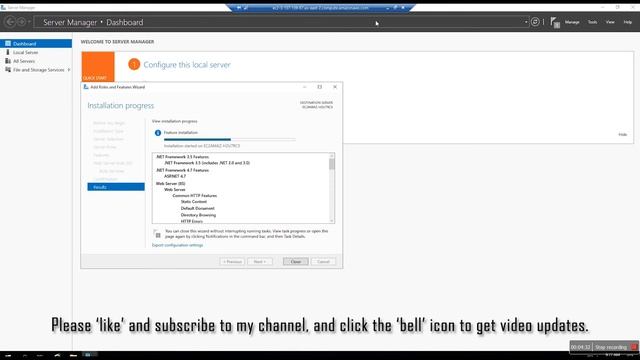Click the Close button in the wizard
This screenshot has height=360, width=640.
tap(296, 261)
